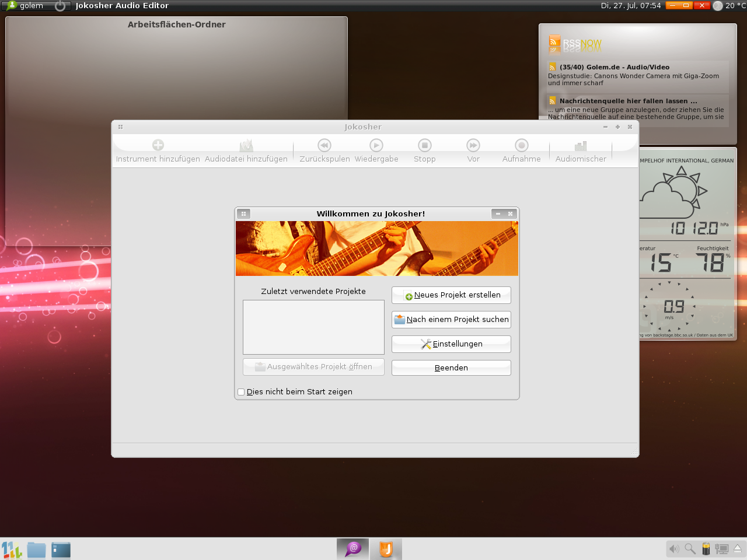The width and height of the screenshot is (747, 560).
Task: Open the Golem.de Audio/Video news item
Action: [614, 68]
